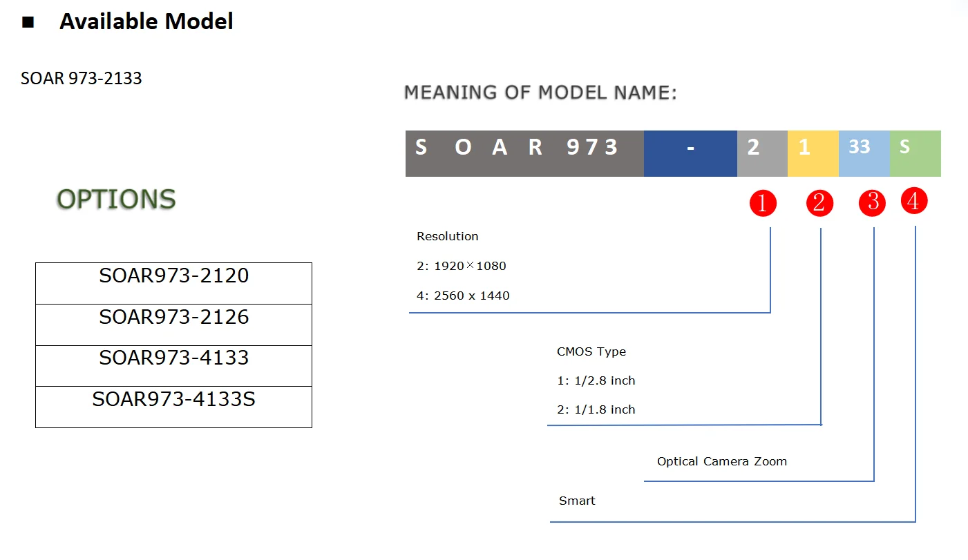Click the 4: 2560 x 1440 resolution line
This screenshot has width=968, height=560.
coord(463,296)
